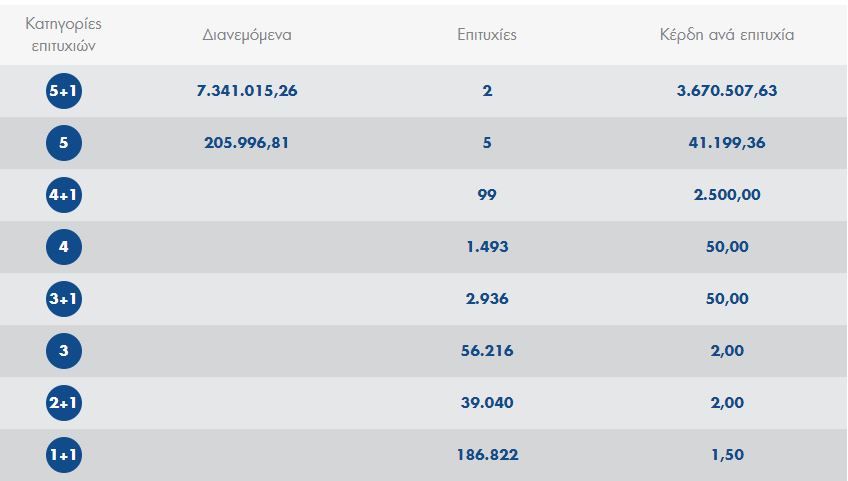848x481 pixels.
Task: Select the 7.341.015,26 distributed amount
Action: [x=247, y=91]
